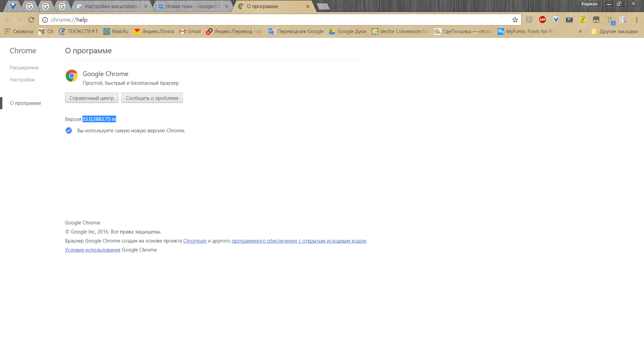Open the extension icon with badge 3
This screenshot has height=345, width=644.
pyautogui.click(x=610, y=20)
